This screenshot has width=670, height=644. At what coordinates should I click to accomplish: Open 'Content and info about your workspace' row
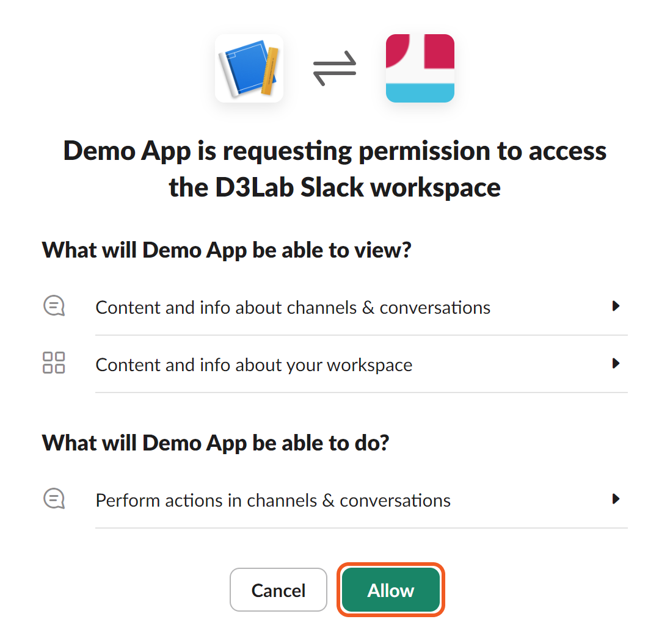tap(254, 365)
